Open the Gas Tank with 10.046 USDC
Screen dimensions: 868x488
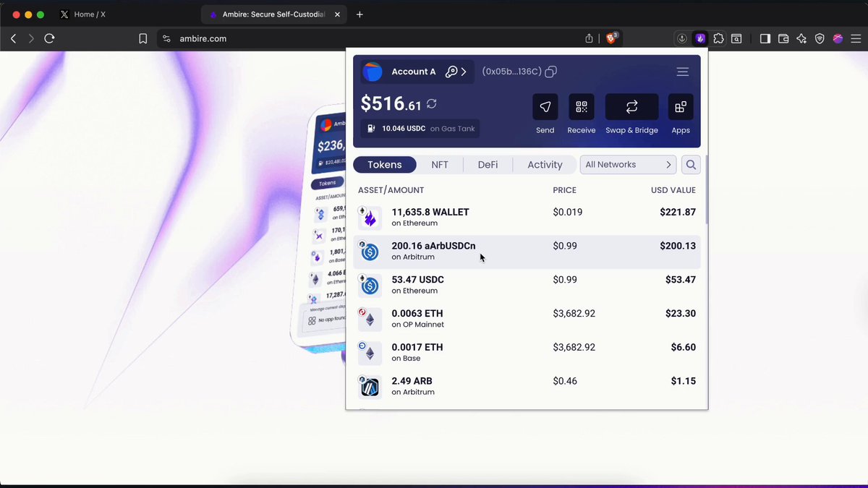[x=420, y=129]
